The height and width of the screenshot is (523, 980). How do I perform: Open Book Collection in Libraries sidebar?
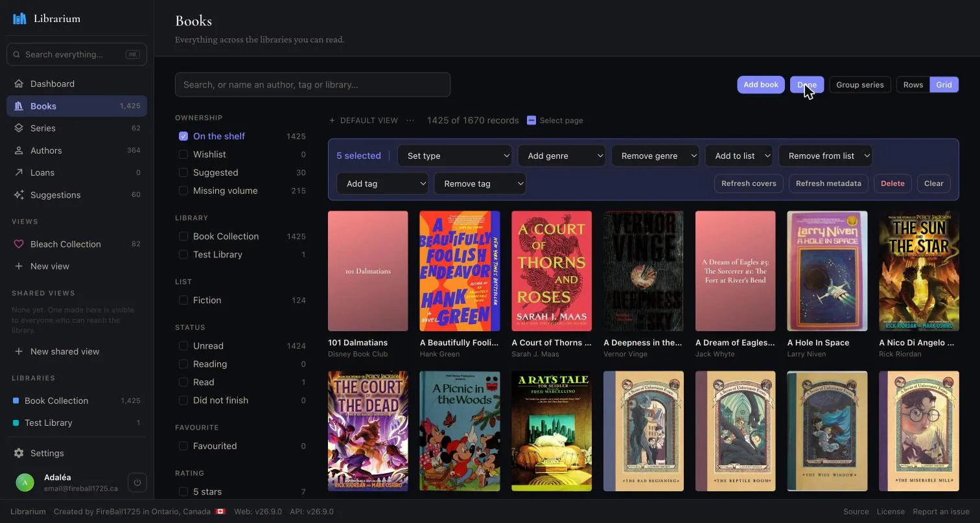click(76, 401)
